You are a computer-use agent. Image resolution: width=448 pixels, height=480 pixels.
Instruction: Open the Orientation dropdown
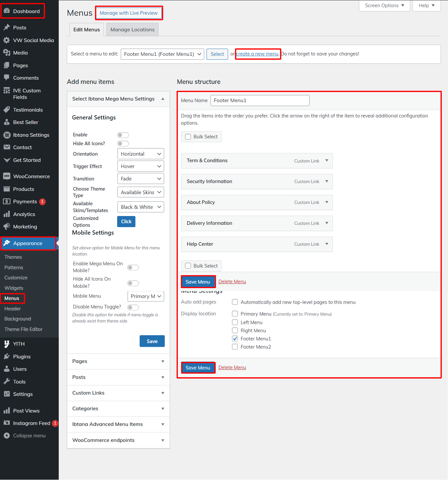[141, 154]
